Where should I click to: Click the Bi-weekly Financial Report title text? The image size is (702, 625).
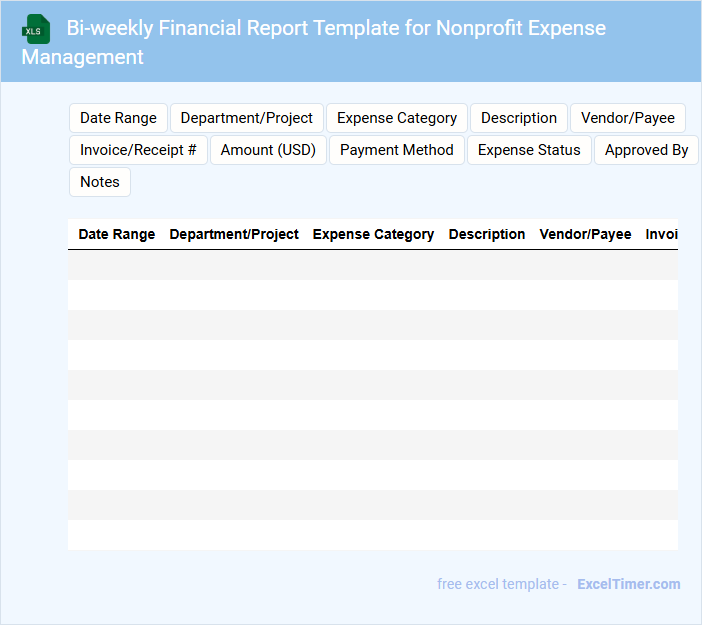tap(313, 42)
